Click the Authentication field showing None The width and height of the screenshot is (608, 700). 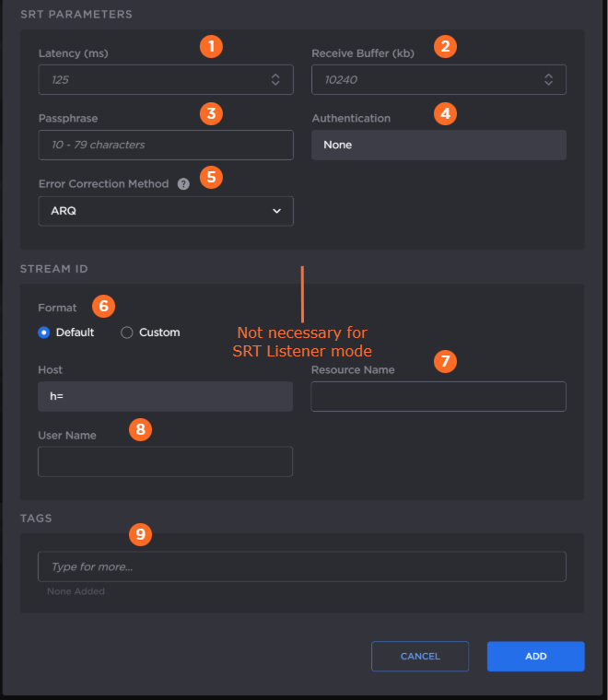point(438,145)
